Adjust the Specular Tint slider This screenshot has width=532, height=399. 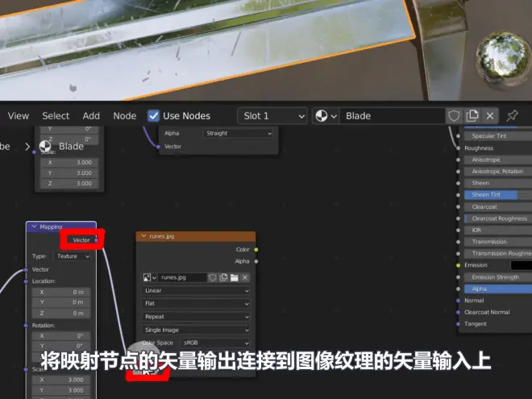(x=497, y=136)
